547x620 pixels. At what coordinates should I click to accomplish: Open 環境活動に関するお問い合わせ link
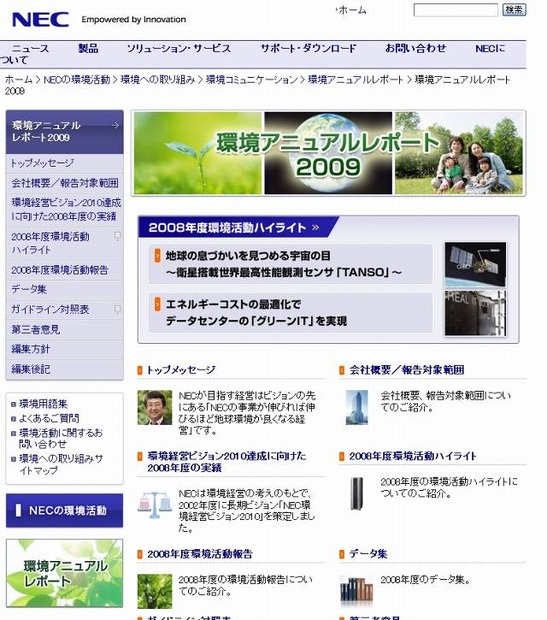(61, 438)
